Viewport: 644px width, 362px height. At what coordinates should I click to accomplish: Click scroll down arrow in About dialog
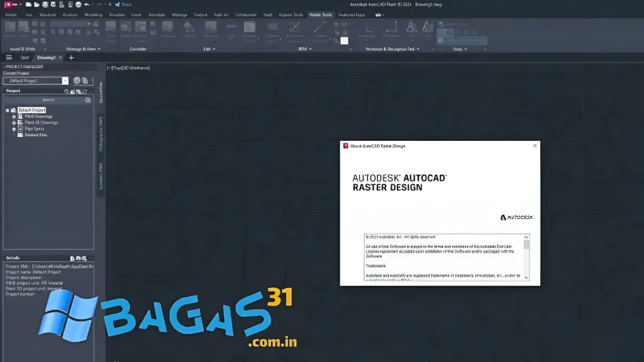point(526,278)
